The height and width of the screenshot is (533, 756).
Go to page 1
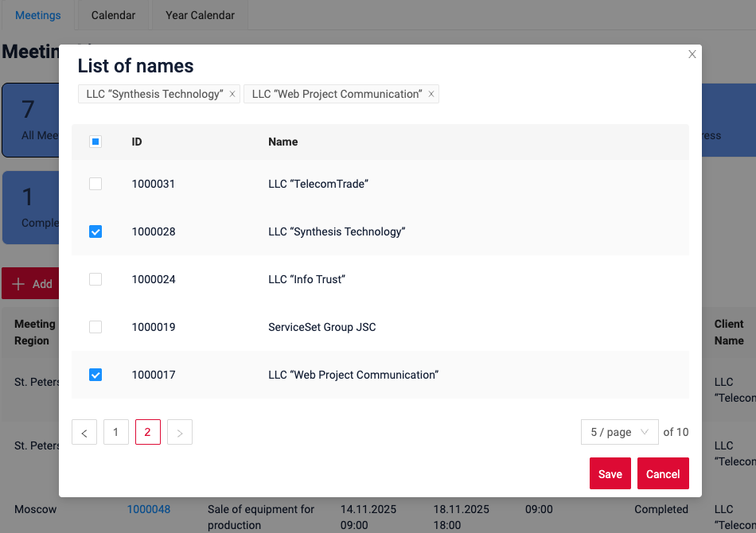coord(116,432)
